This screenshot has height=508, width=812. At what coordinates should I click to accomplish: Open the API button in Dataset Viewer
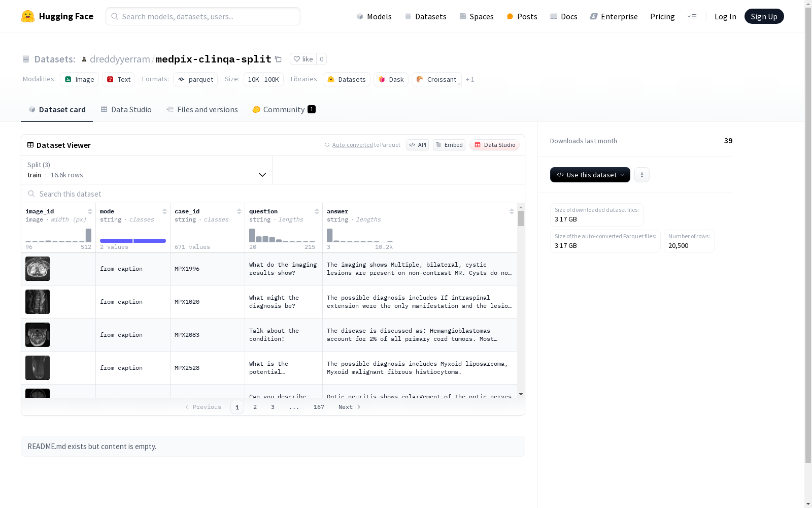418,145
